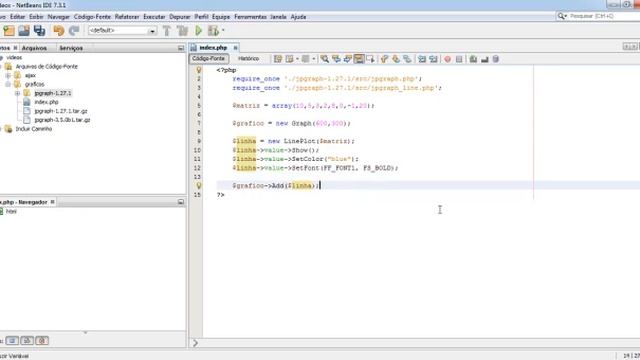Open the Refatorar menu
The image size is (640, 360).
point(127,17)
